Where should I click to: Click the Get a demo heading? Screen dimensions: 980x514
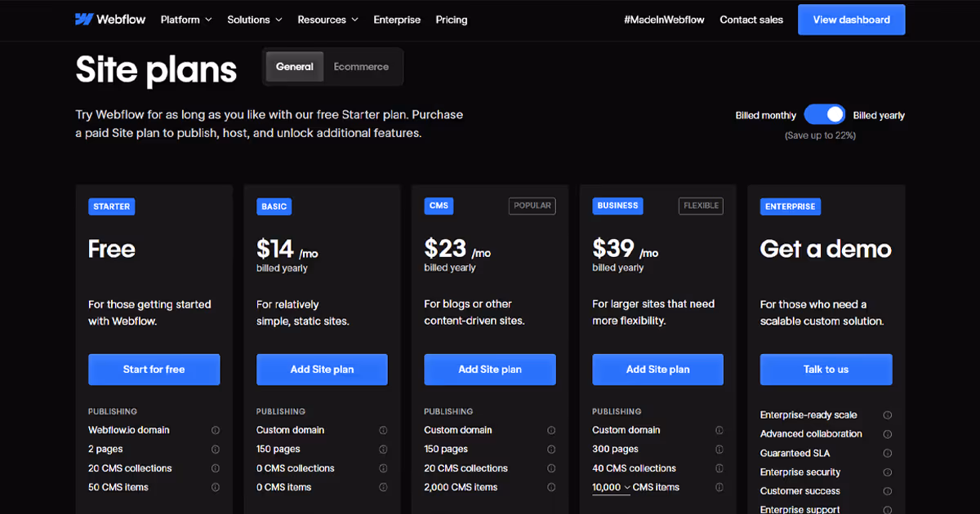click(826, 249)
